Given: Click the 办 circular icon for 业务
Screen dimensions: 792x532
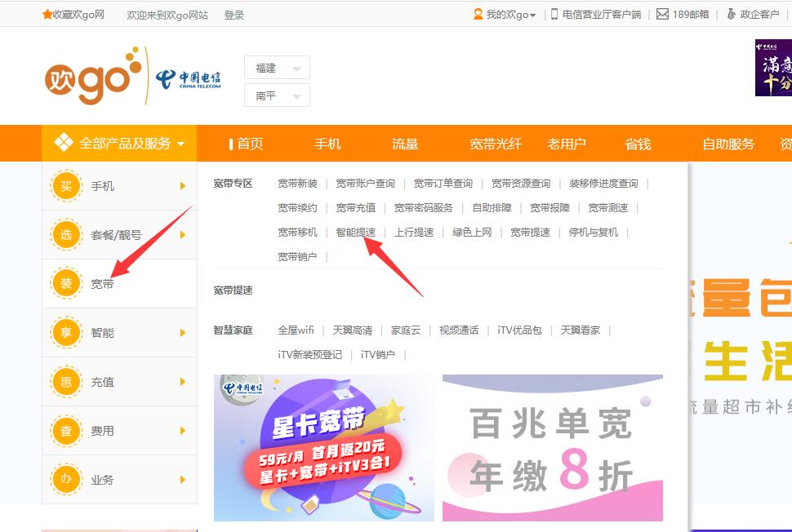Looking at the screenshot, I should pyautogui.click(x=66, y=480).
